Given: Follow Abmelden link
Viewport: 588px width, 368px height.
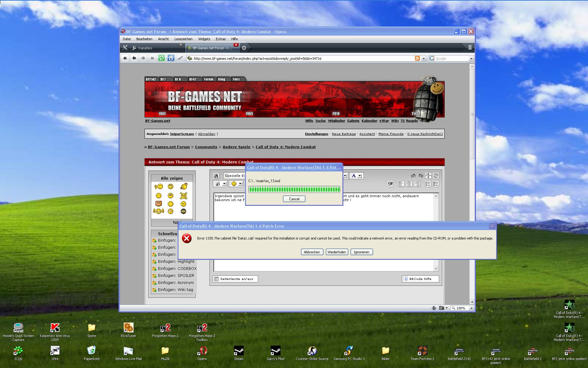Looking at the screenshot, I should [206, 134].
